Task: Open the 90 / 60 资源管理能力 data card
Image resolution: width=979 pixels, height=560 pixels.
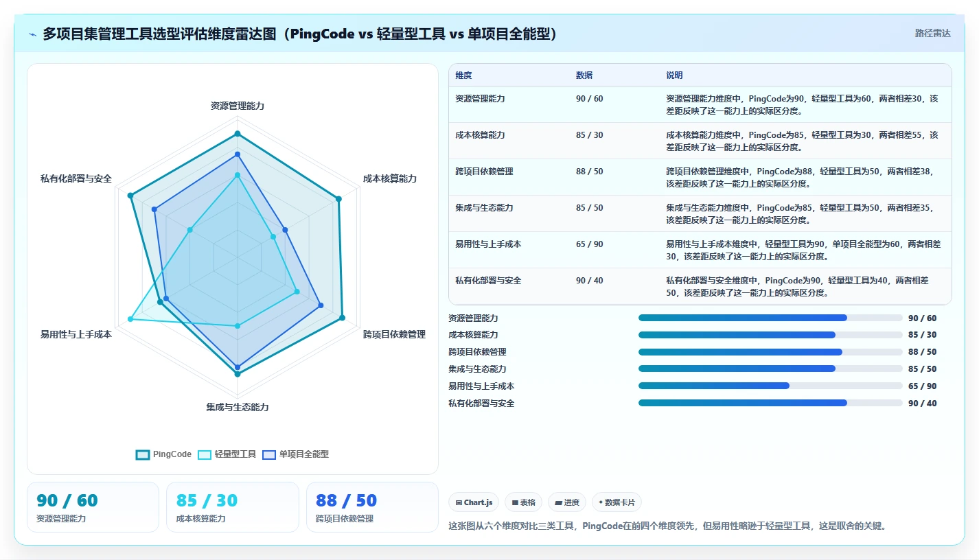Action: (x=93, y=507)
